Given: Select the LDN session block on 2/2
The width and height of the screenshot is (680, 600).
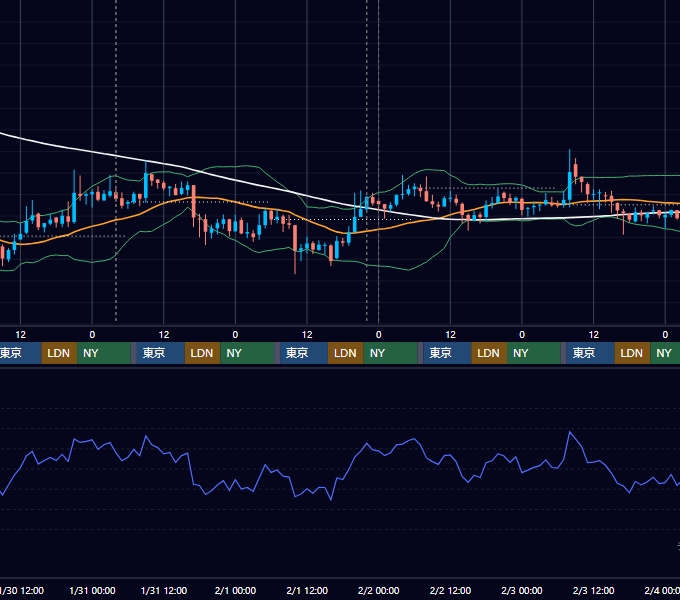Looking at the screenshot, I should click(489, 353).
